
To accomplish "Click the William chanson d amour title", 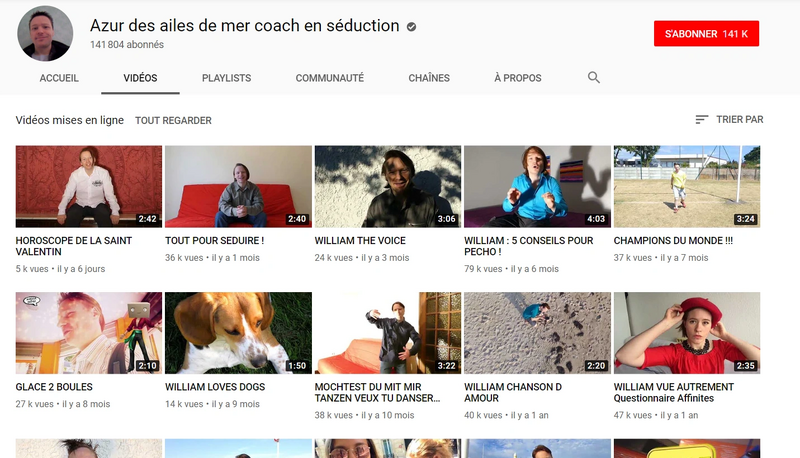I will (513, 392).
